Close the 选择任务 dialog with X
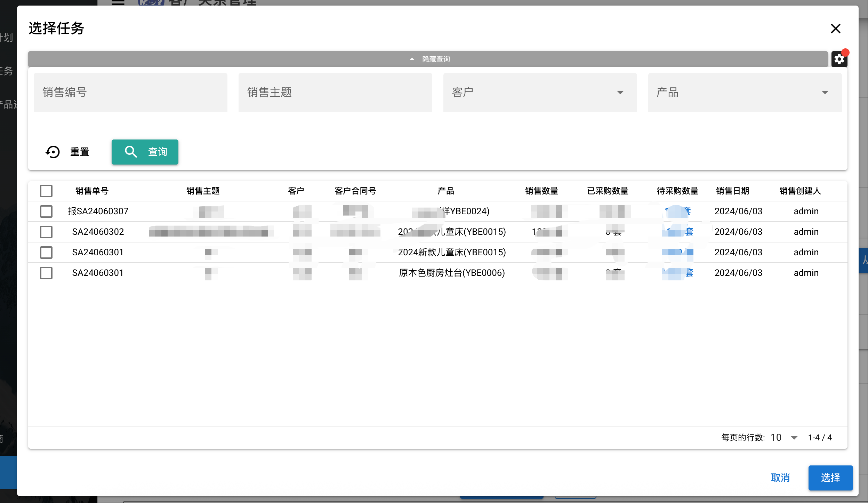Screen dimensions: 868x503 pos(835,29)
